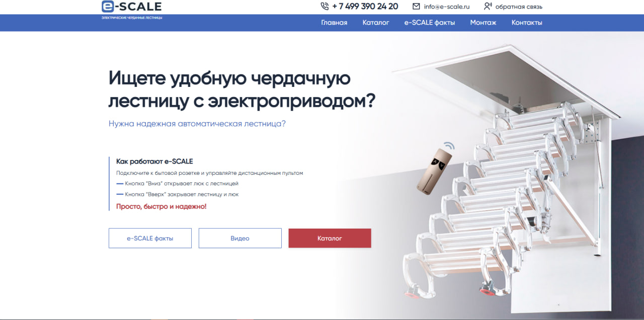Open the обратная связь feedback link
The image size is (644, 320).
click(519, 7)
